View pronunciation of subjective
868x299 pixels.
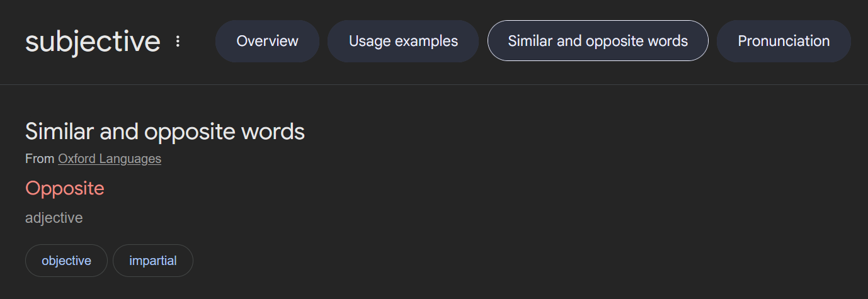pos(783,42)
